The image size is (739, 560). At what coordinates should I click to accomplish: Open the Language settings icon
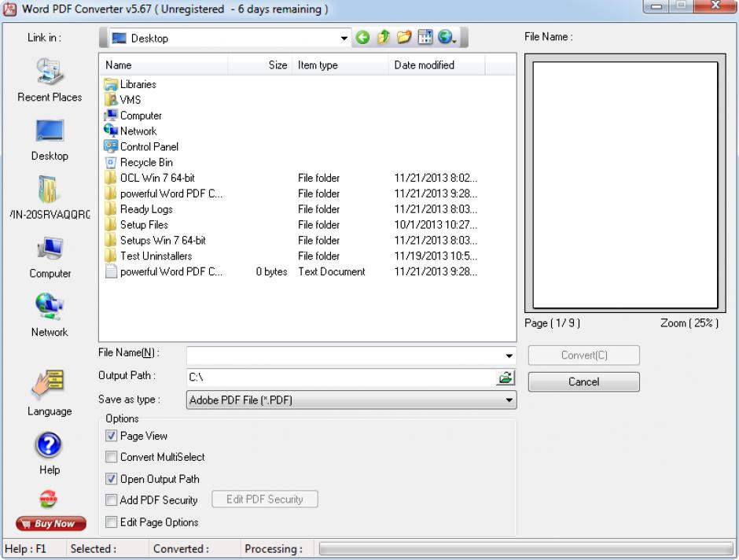(x=50, y=385)
